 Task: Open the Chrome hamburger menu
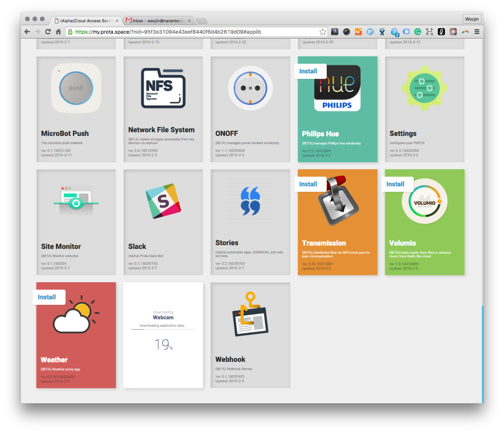pos(477,32)
